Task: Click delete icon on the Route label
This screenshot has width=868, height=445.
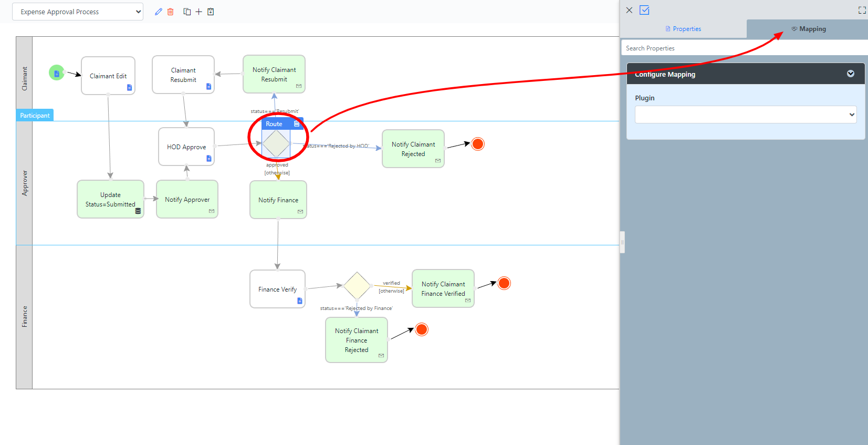Action: (x=297, y=124)
